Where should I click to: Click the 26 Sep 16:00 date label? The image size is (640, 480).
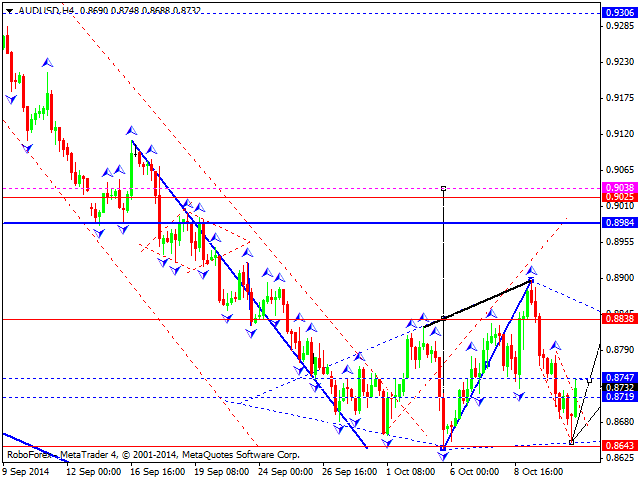pyautogui.click(x=350, y=472)
